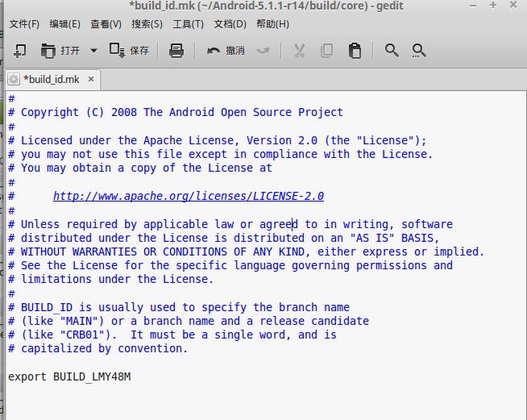Maximize the gedit window with plus button

pos(493,5)
